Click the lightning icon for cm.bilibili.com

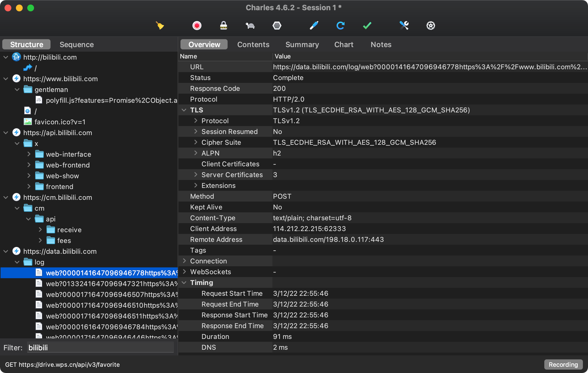click(16, 197)
